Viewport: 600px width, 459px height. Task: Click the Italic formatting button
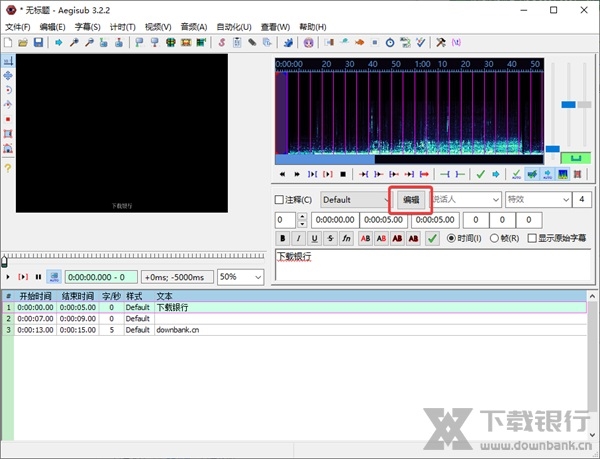point(299,238)
